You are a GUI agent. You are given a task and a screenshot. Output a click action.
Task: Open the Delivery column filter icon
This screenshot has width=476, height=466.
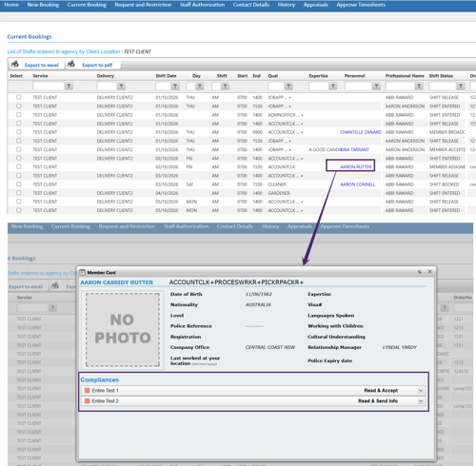coord(121,86)
